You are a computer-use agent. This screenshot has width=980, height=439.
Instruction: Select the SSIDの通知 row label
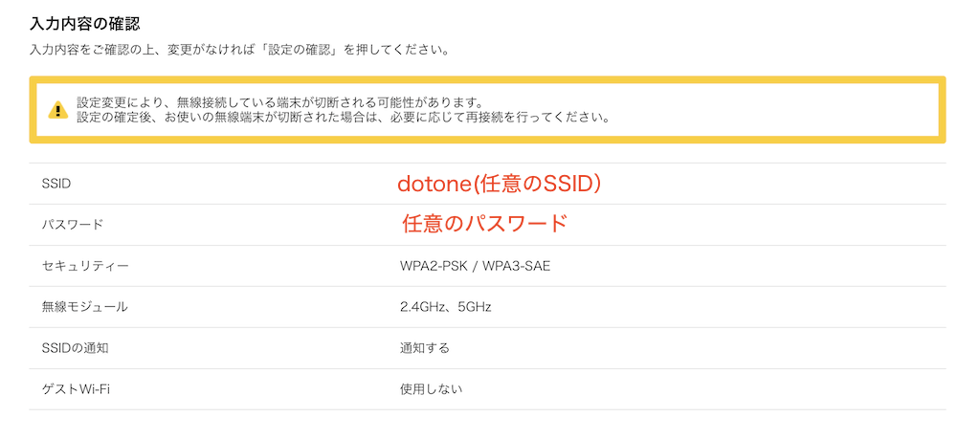[75, 347]
